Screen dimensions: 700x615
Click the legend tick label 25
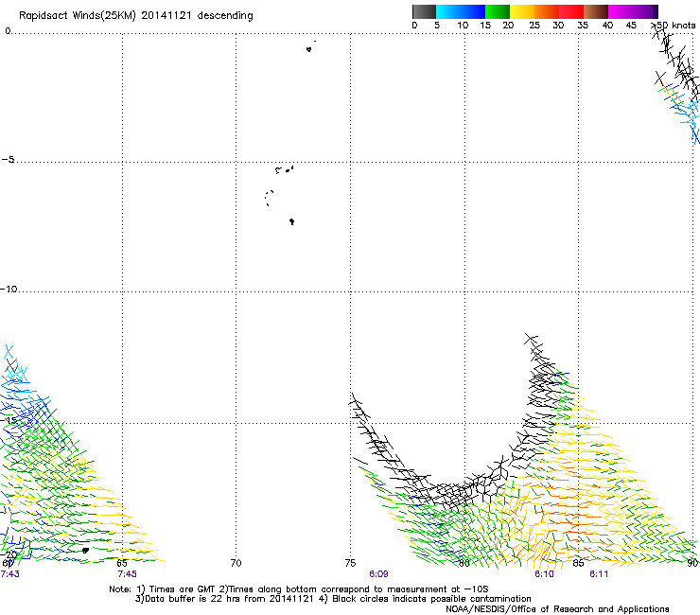(x=534, y=26)
